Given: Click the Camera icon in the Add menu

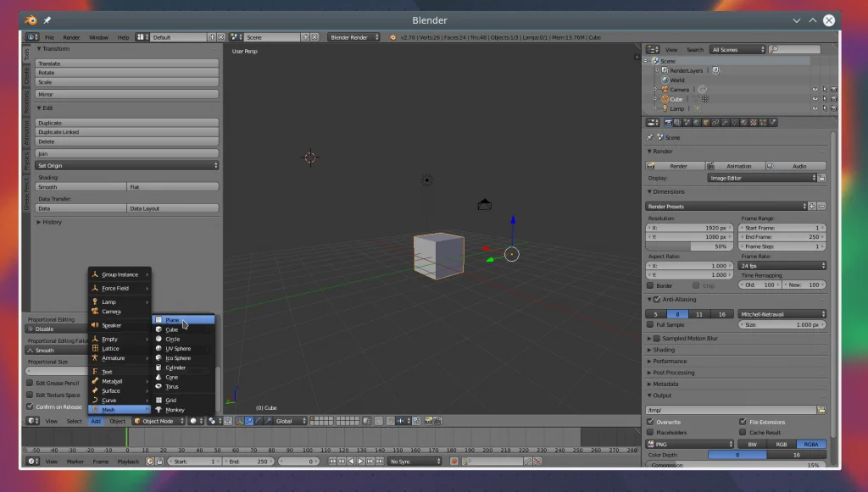Looking at the screenshot, I should 96,312.
